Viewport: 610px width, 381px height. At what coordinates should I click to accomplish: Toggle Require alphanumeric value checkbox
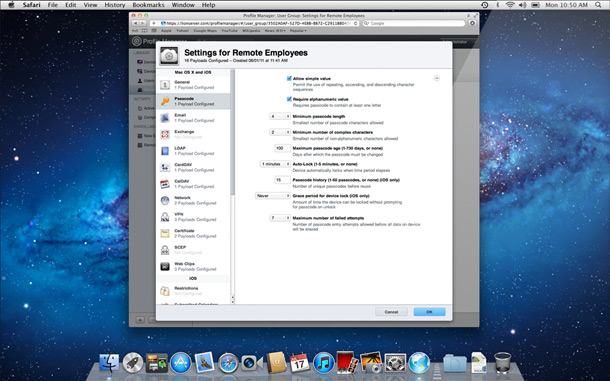click(x=289, y=99)
